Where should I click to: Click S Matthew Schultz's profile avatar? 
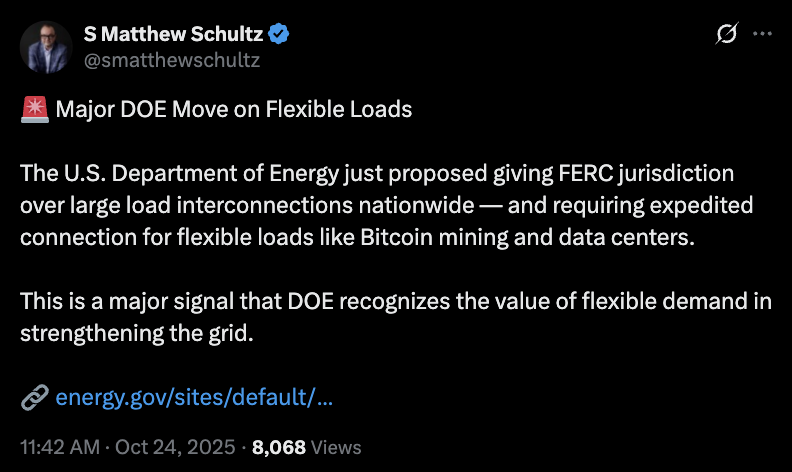click(x=44, y=46)
